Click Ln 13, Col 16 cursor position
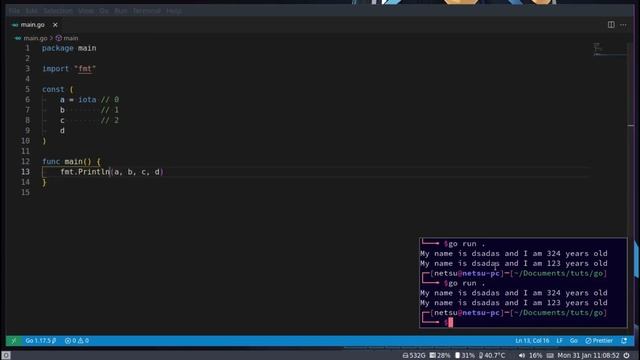This screenshot has height=360, width=640. 532,340
